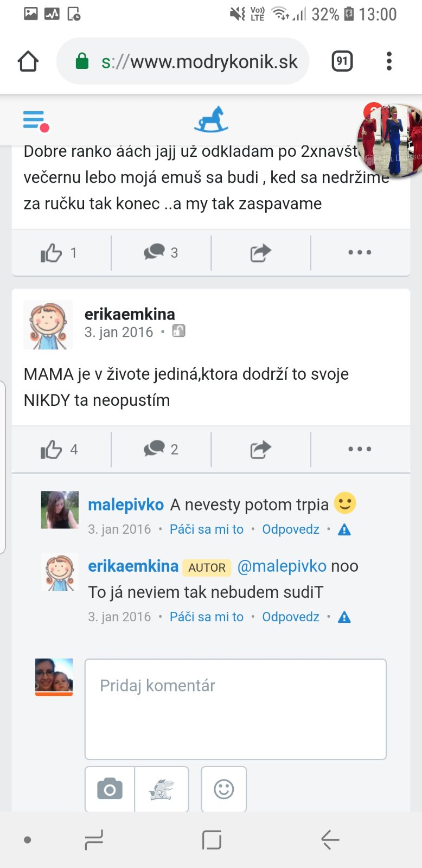422x868 pixels.
Task: Share the Dobre ranko post
Action: 260,252
